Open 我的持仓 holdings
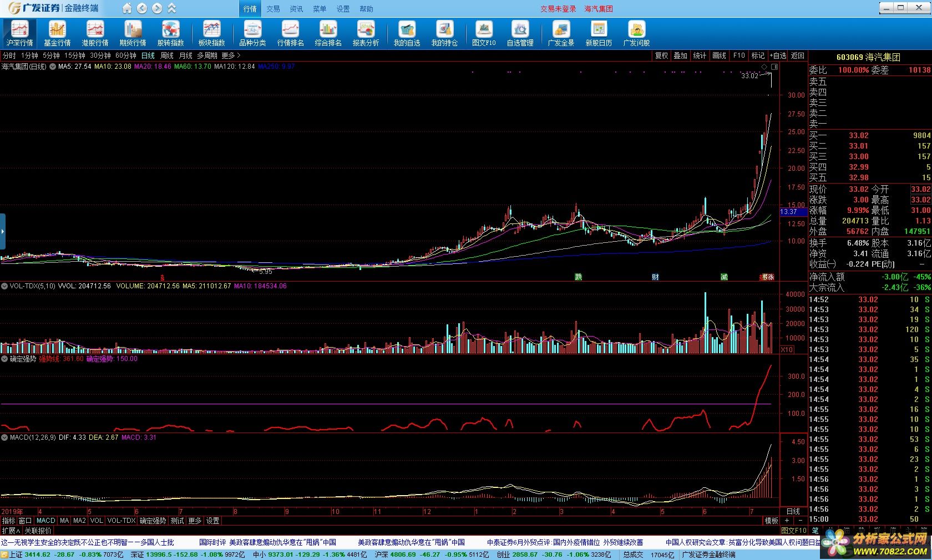 (444, 33)
